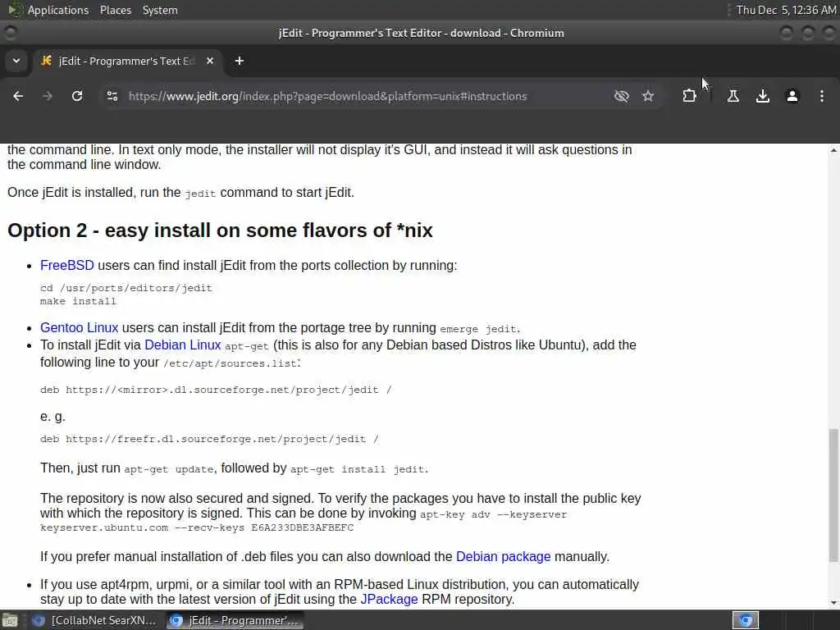Open the Chromium three-dot menu
Viewport: 840px width, 630px height.
[822, 96]
